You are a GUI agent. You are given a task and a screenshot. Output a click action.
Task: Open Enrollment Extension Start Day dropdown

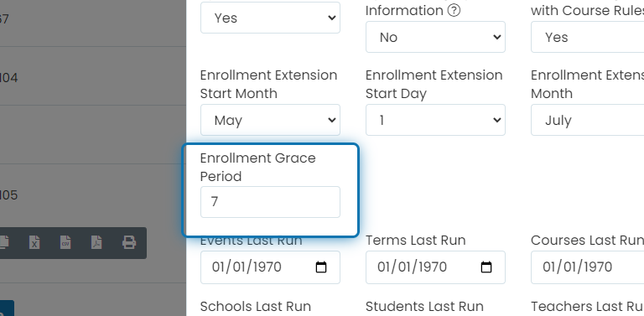click(x=435, y=120)
